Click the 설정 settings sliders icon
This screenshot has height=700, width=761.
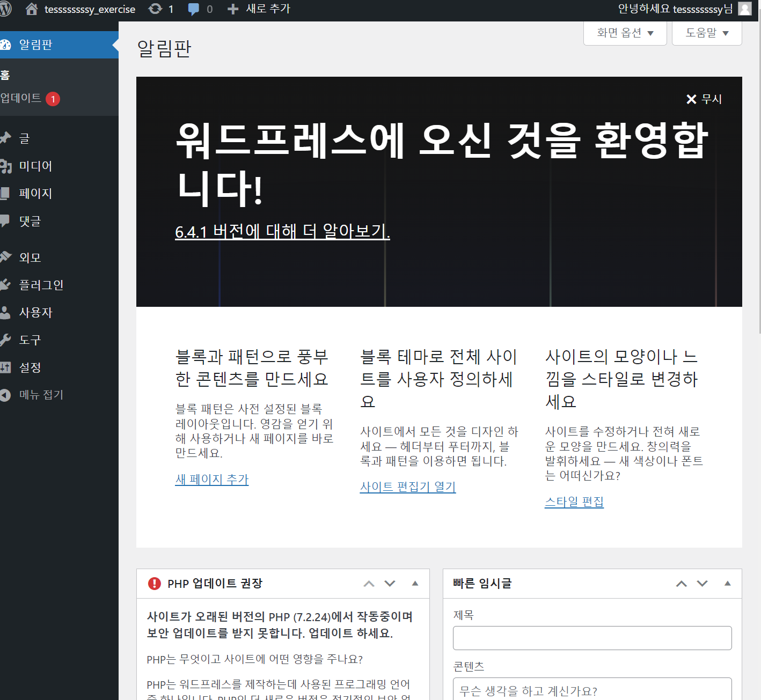pos(5,367)
